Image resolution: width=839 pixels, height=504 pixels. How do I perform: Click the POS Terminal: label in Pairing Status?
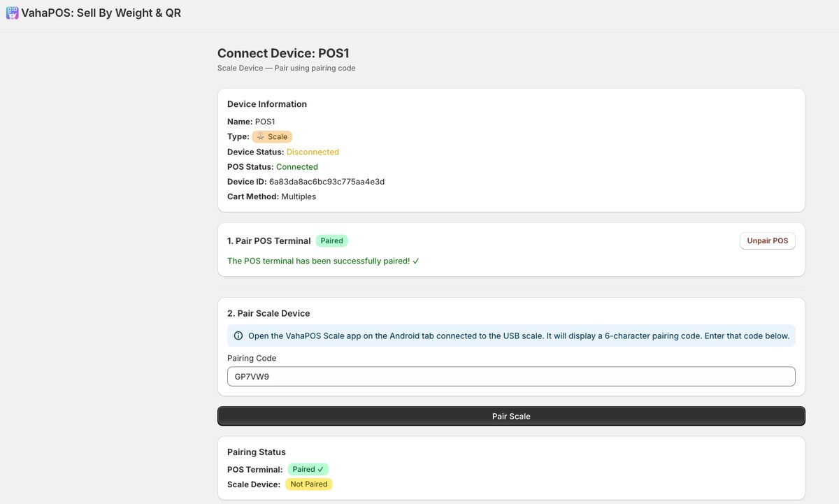255,469
